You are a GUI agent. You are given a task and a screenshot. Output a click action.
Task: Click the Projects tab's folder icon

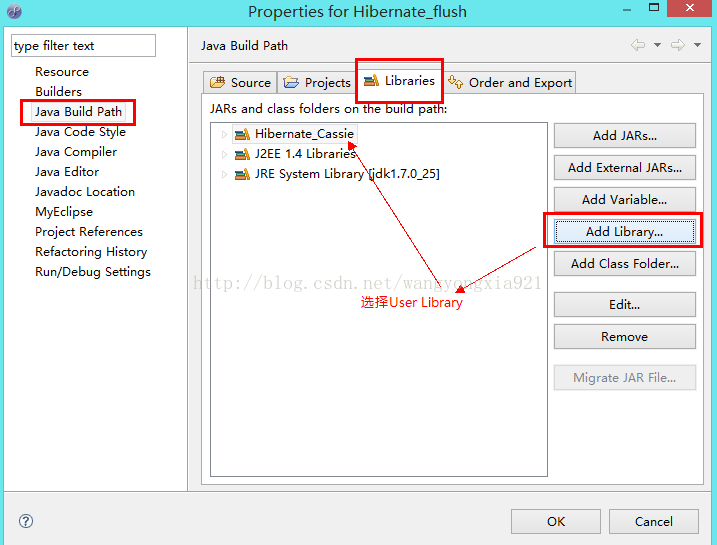(x=291, y=82)
